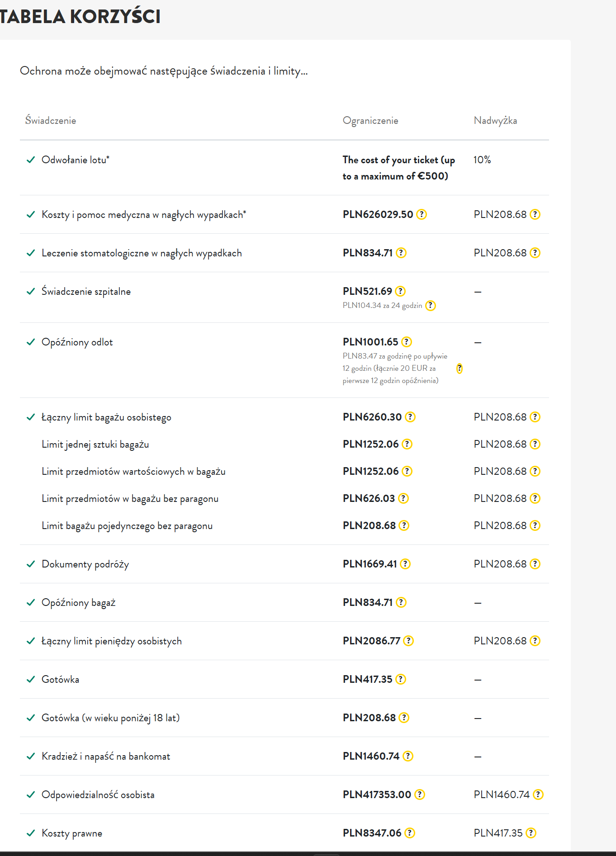Viewport: 616px width, 856px height.
Task: Click the Nadwyżka column header
Action: pyautogui.click(x=495, y=121)
